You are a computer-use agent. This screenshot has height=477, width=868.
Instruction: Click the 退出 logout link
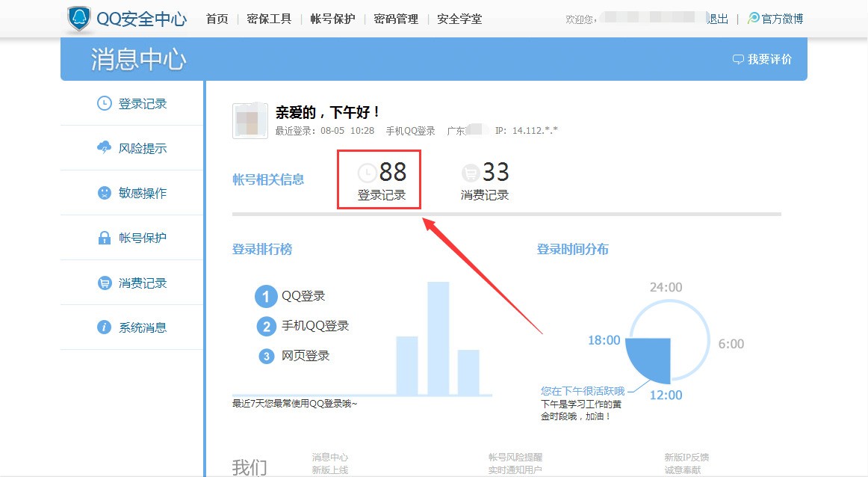[x=718, y=19]
